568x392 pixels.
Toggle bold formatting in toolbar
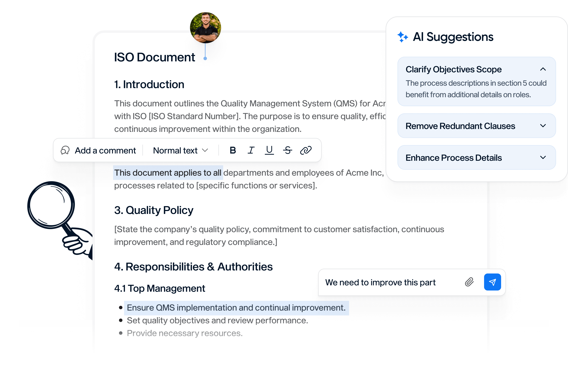[x=232, y=150]
